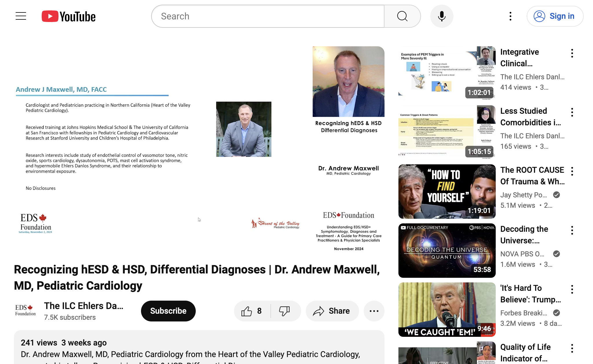Viewport: 593px width, 364px height.
Task: Subscribe to The ILC Ehlers Danlos channel
Action: click(x=168, y=311)
